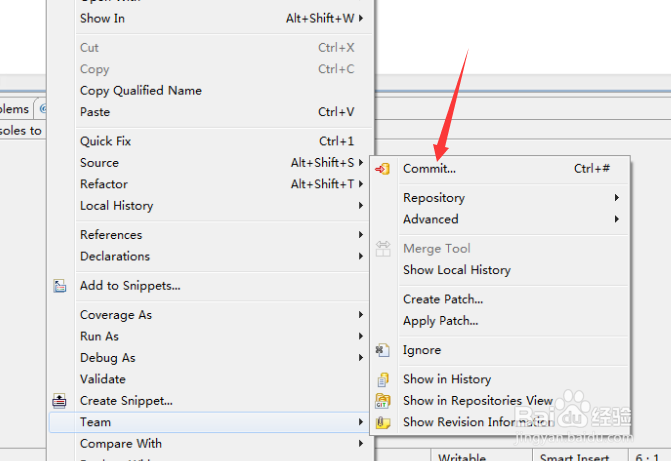The height and width of the screenshot is (461, 671).
Task: Click the Git Repositories View icon
Action: click(383, 401)
